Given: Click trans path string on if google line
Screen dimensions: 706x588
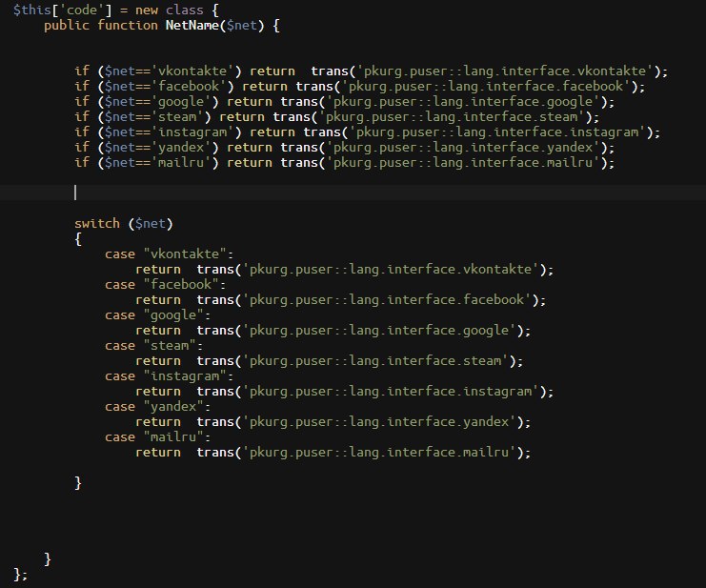Looking at the screenshot, I should [463, 102].
